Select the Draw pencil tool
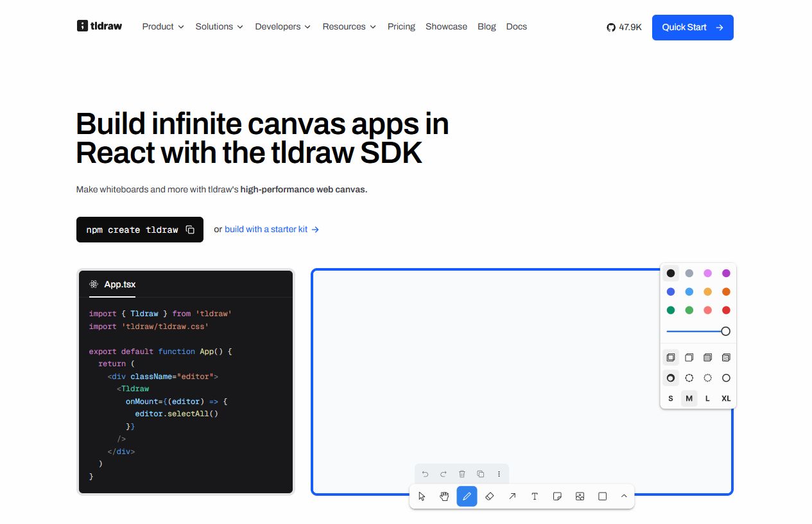This screenshot has width=812, height=524. (467, 496)
